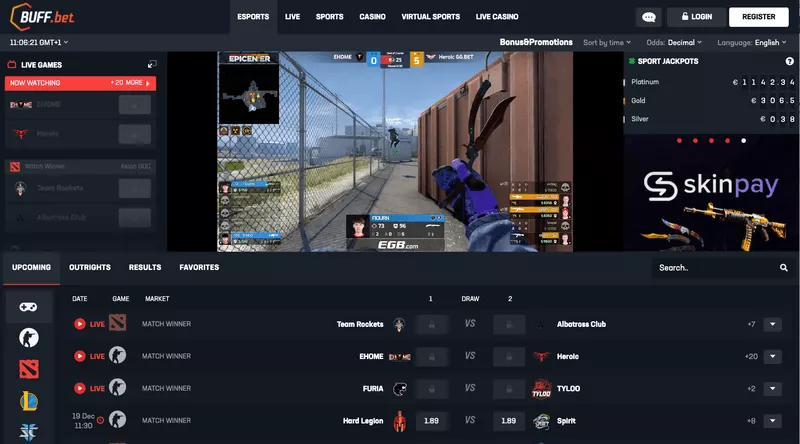Open the Odds Decimal dropdown
The height and width of the screenshot is (444, 800).
pos(674,43)
